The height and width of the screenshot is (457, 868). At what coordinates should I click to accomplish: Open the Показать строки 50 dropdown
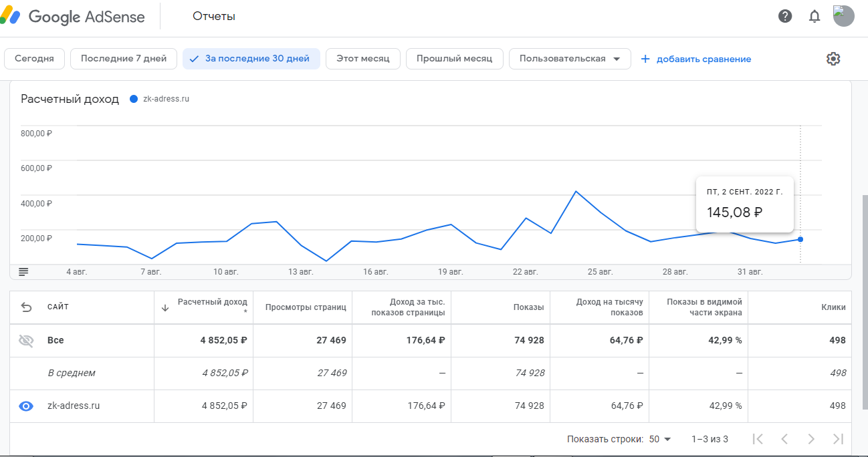point(659,440)
